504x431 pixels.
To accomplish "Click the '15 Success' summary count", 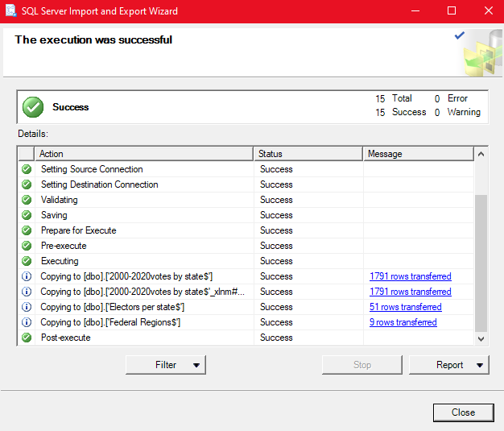I will tap(400, 112).
